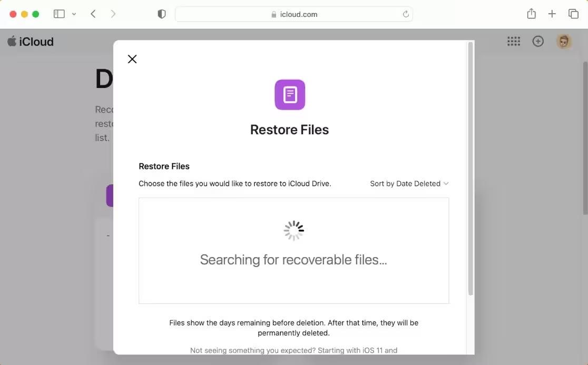The width and height of the screenshot is (588, 365).
Task: Go back to the previous page
Action: 93,14
